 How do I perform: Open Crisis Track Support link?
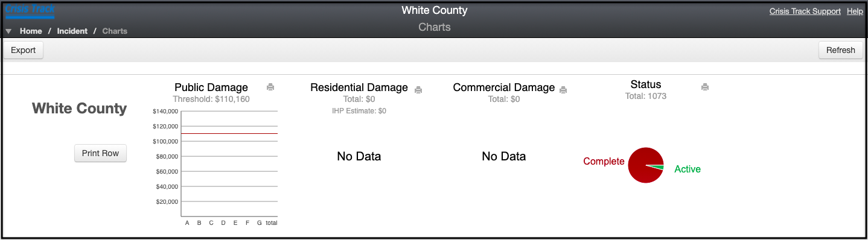tap(805, 11)
